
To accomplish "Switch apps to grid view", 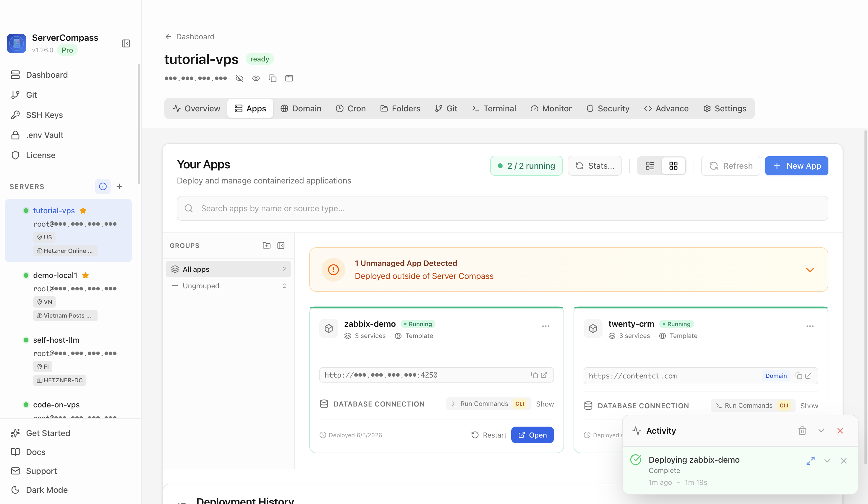I will point(673,166).
